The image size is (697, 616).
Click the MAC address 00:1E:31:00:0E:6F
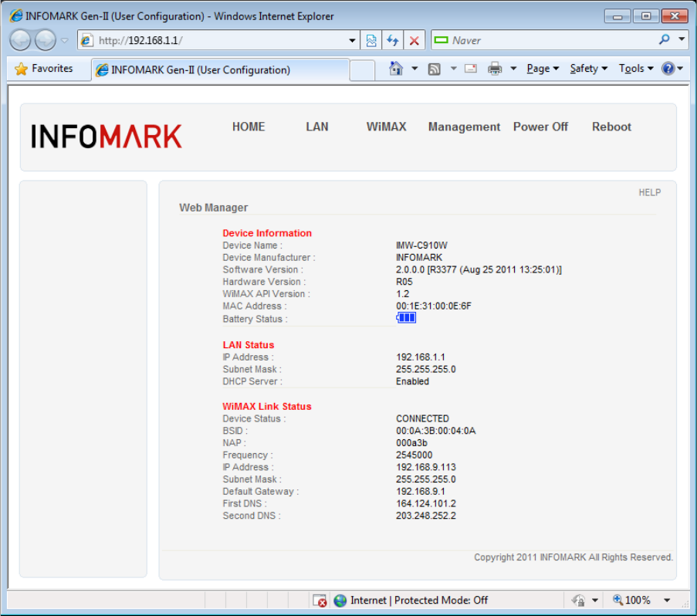coord(433,306)
